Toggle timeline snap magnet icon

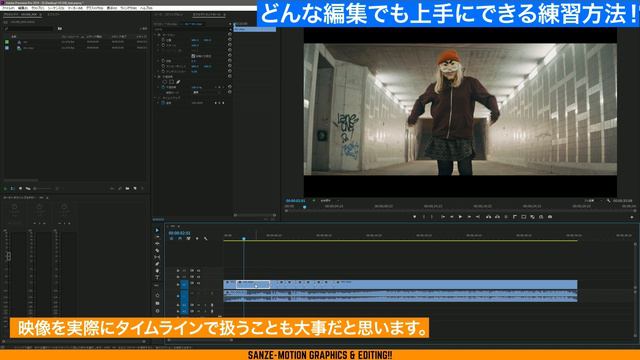click(180, 238)
